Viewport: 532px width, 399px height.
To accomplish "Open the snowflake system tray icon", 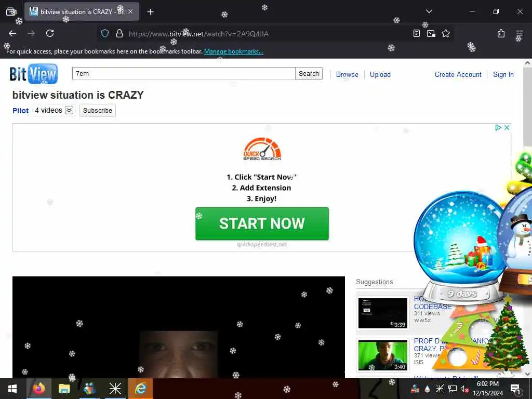I will 440,389.
